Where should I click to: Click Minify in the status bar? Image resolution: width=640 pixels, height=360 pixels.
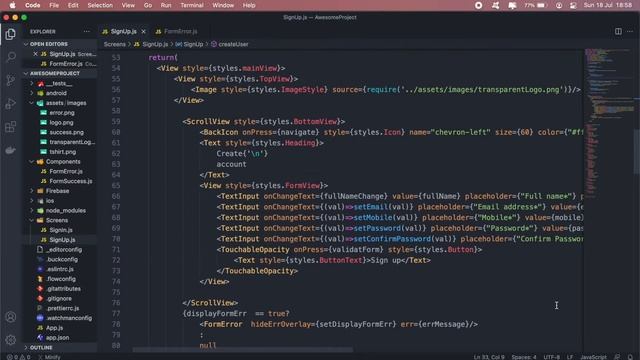(49, 357)
